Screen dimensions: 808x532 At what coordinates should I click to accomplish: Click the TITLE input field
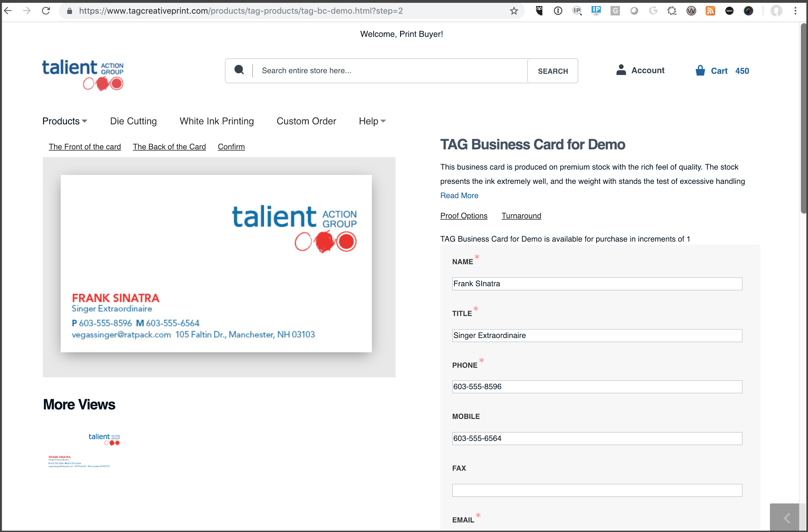pos(597,335)
